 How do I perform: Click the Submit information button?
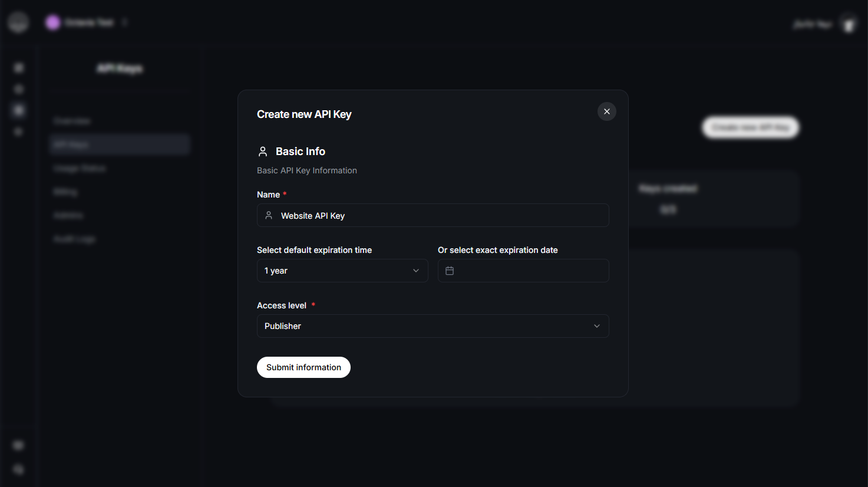(x=303, y=367)
